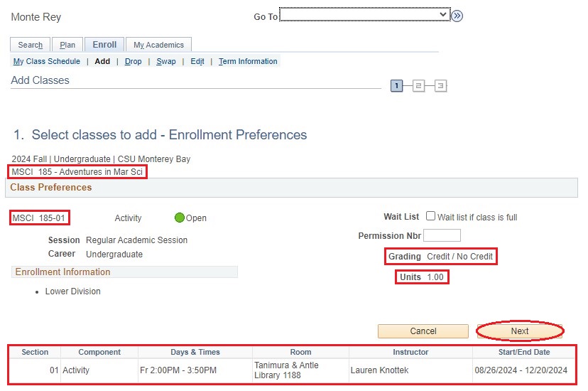This screenshot has width=588, height=391.
Task: Enable wait list if class is full
Action: pos(430,217)
